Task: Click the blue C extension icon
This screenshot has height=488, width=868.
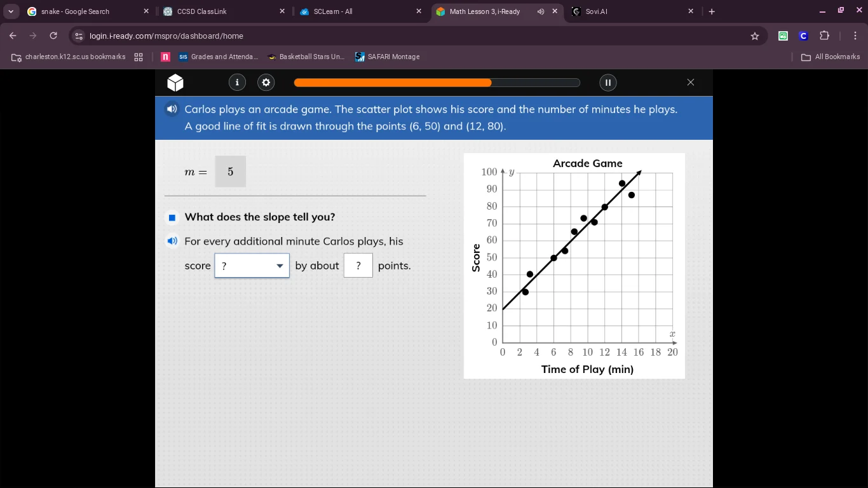Action: tap(803, 36)
